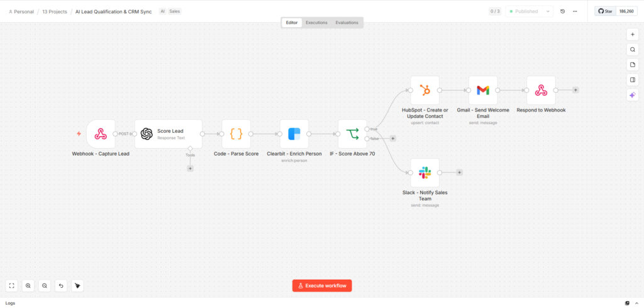Open the Gmail - Send Welcome Email node
The image size is (644, 308).
(483, 90)
